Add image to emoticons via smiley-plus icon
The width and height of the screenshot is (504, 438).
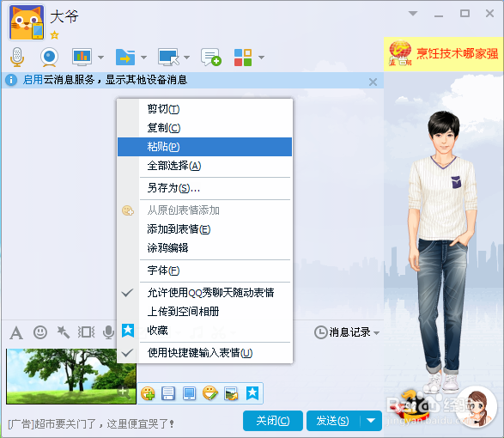click(x=148, y=393)
